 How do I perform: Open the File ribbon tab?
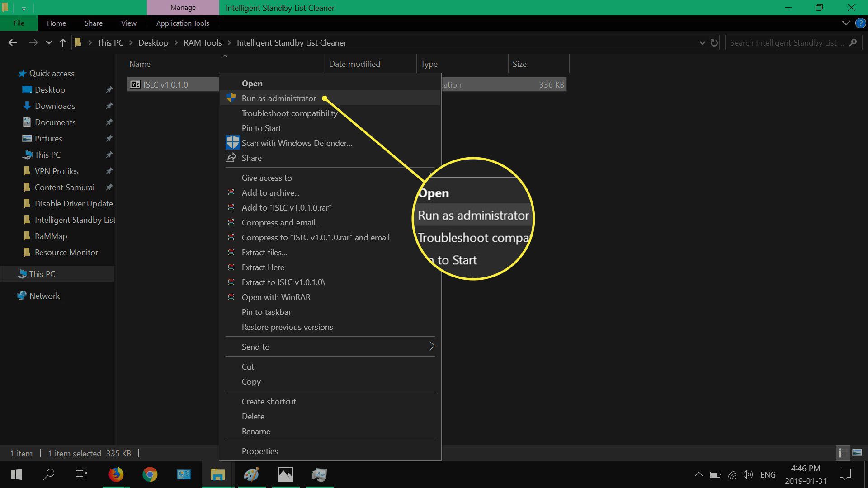[19, 23]
